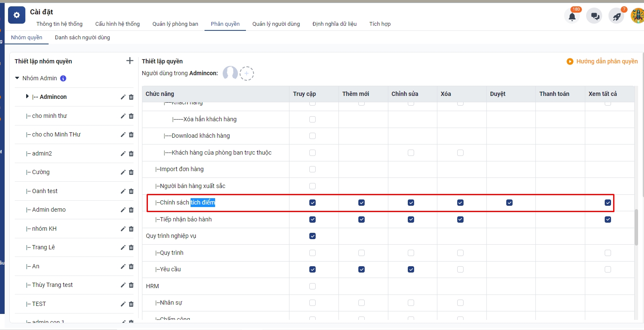Click the info icon beside Nhóm Admin
This screenshot has height=330, width=644.
(63, 78)
